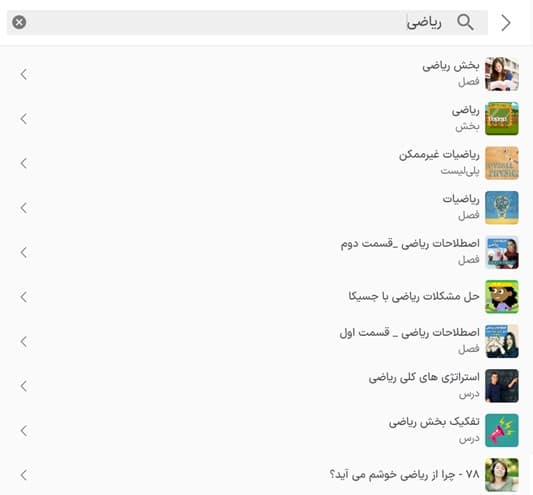Open اصطلاحات ریاضی قسمت دوم result
The width and height of the screenshot is (533, 495).
point(266,252)
